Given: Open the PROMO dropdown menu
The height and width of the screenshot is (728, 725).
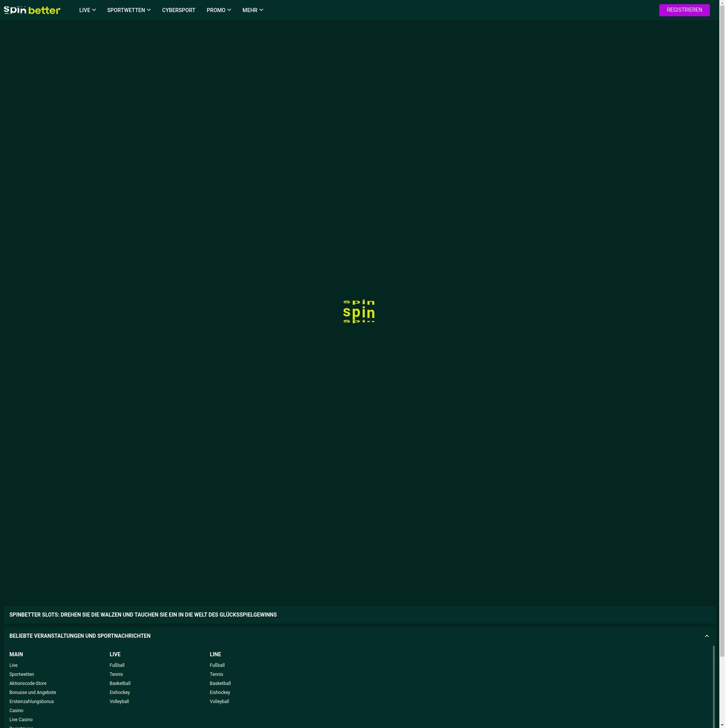Looking at the screenshot, I should point(219,10).
